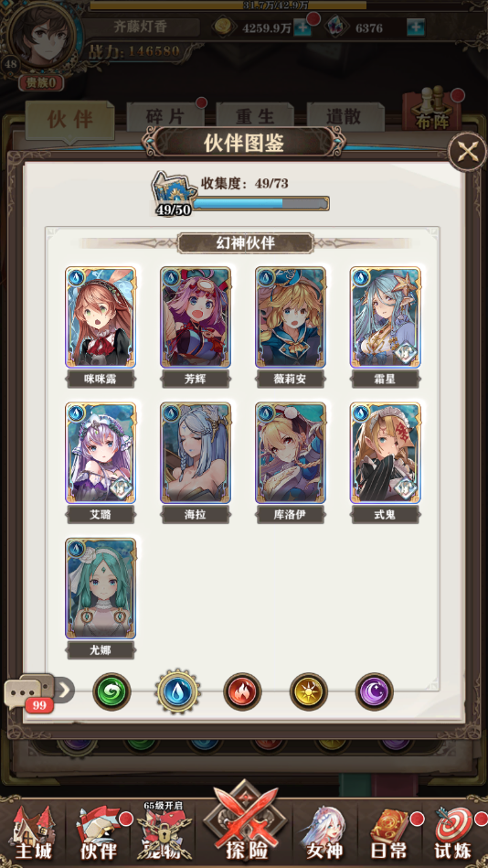Click the collection progress bar
The image size is (488, 868).
pos(260,203)
